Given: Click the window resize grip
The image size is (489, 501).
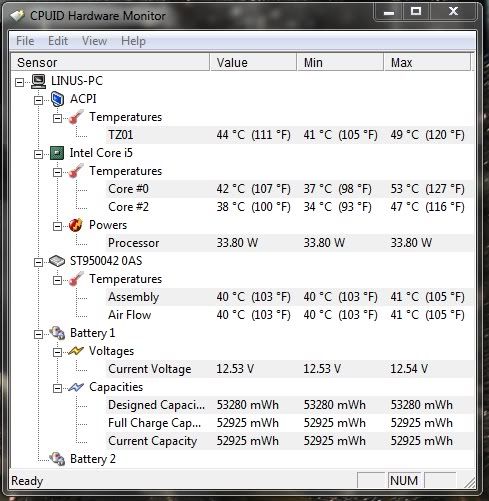Looking at the screenshot, I should [x=470, y=483].
